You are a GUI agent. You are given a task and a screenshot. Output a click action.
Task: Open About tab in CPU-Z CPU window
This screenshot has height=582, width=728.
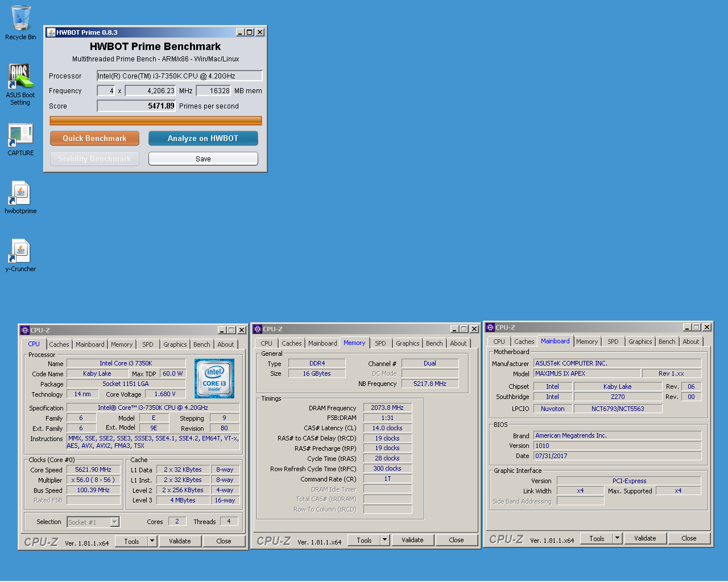[226, 344]
